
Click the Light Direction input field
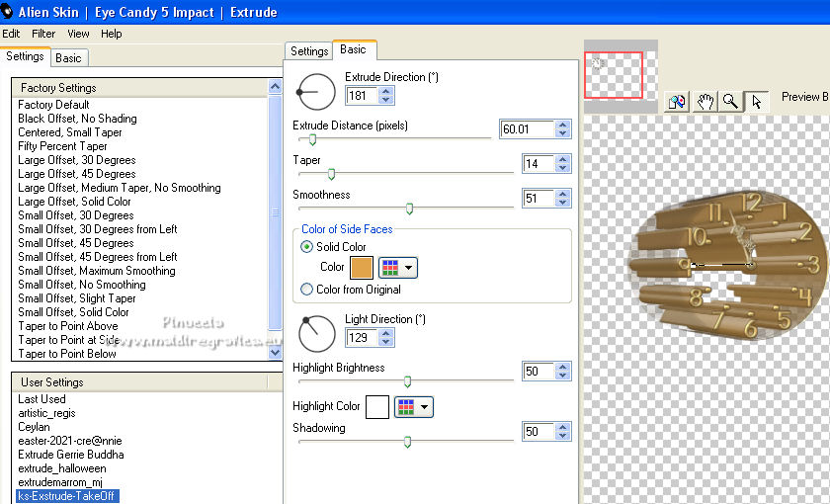(x=362, y=337)
